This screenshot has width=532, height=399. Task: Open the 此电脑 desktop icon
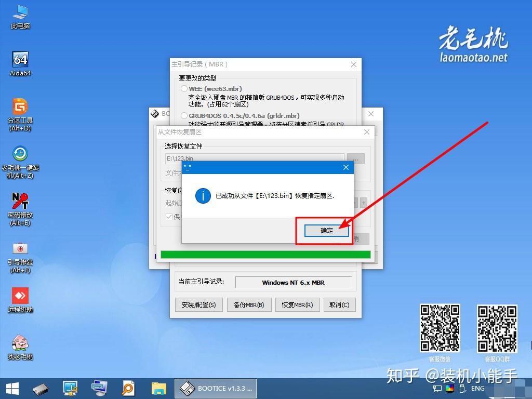click(x=20, y=16)
